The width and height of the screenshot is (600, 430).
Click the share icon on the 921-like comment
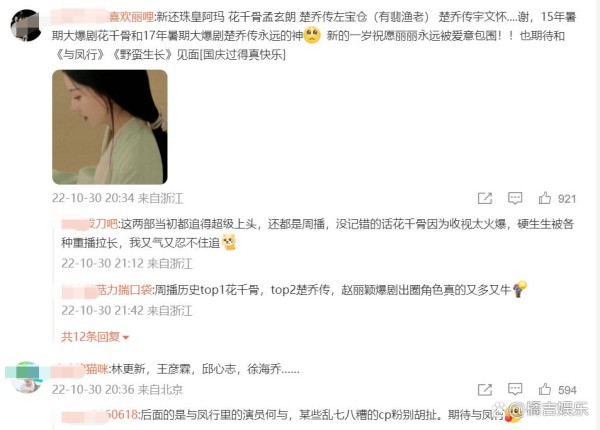tap(485, 198)
